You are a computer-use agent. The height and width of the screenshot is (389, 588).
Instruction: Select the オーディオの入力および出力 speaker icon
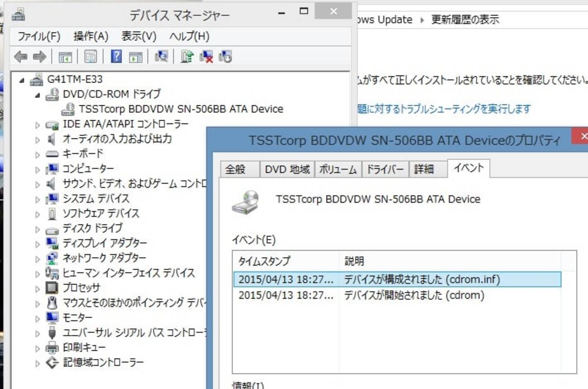point(52,139)
